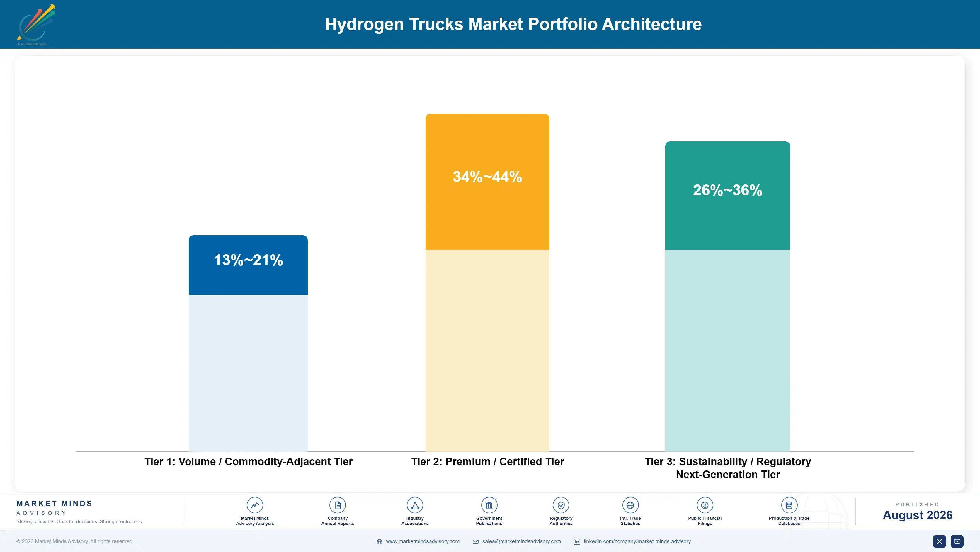Click the envelope icon beside sales email
The image size is (980, 552).
tap(476, 542)
